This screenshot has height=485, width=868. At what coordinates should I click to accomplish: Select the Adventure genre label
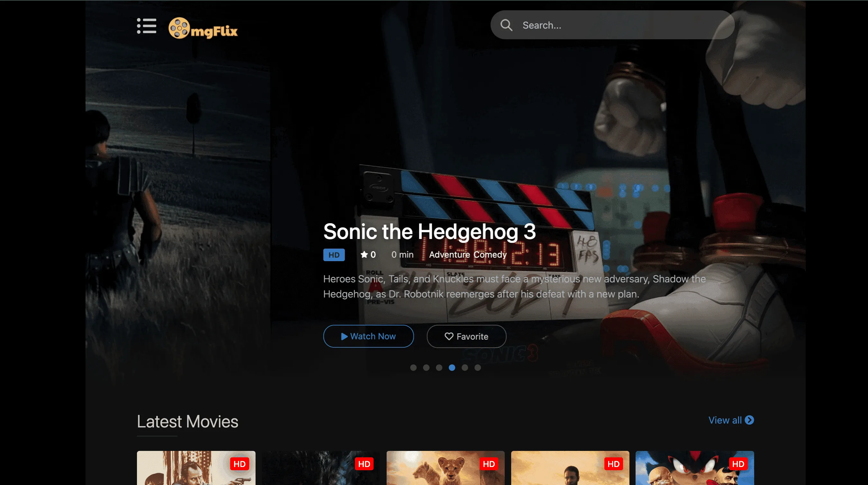[x=449, y=254]
